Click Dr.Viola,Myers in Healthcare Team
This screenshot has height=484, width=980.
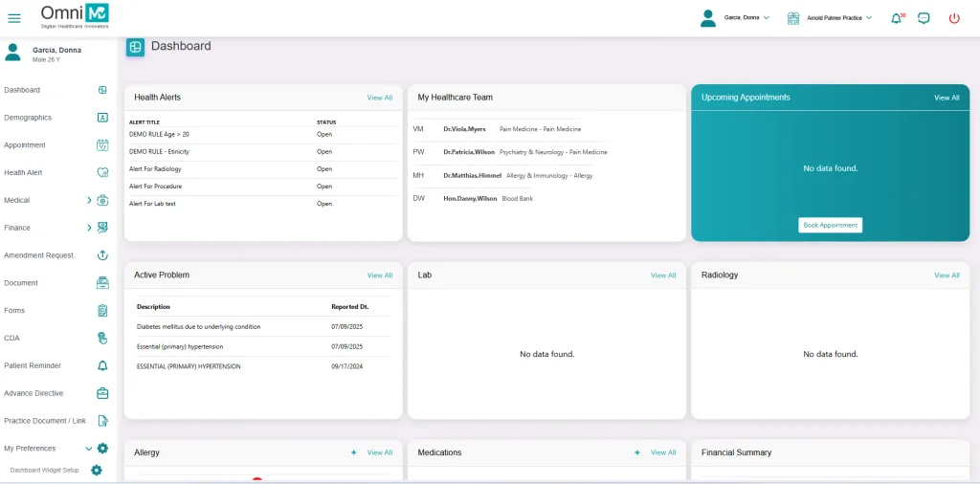(464, 129)
